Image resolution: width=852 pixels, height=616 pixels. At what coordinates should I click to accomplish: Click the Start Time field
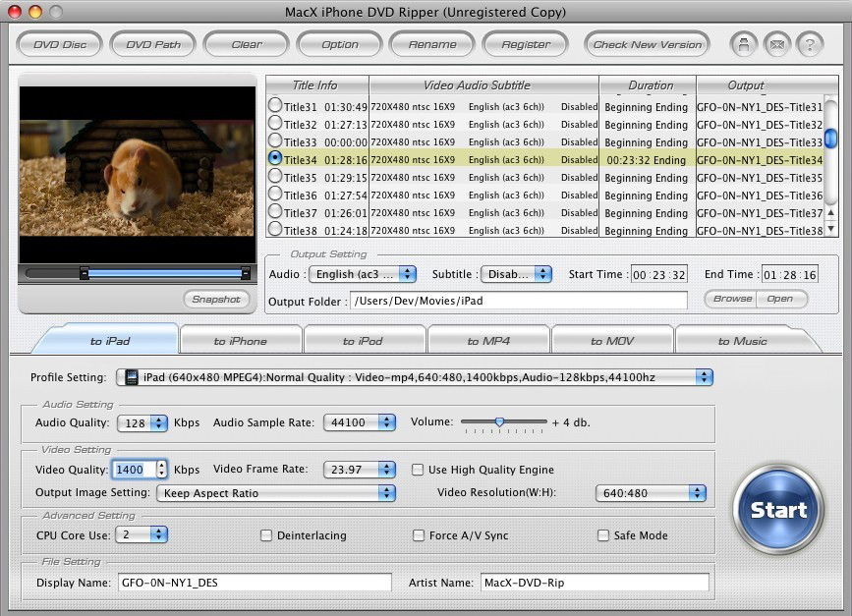[x=658, y=275]
